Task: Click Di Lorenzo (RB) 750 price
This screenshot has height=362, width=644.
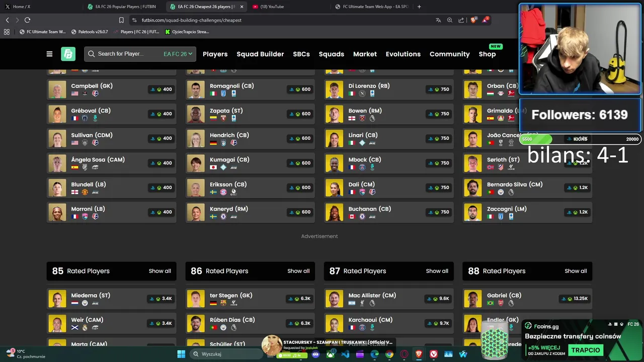Action: click(438, 89)
